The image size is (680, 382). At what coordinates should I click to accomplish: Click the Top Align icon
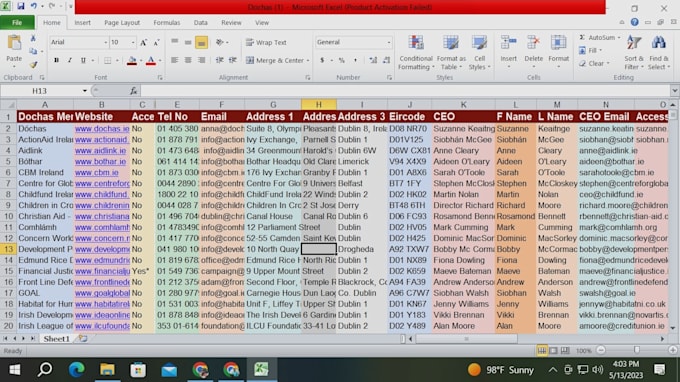174,42
